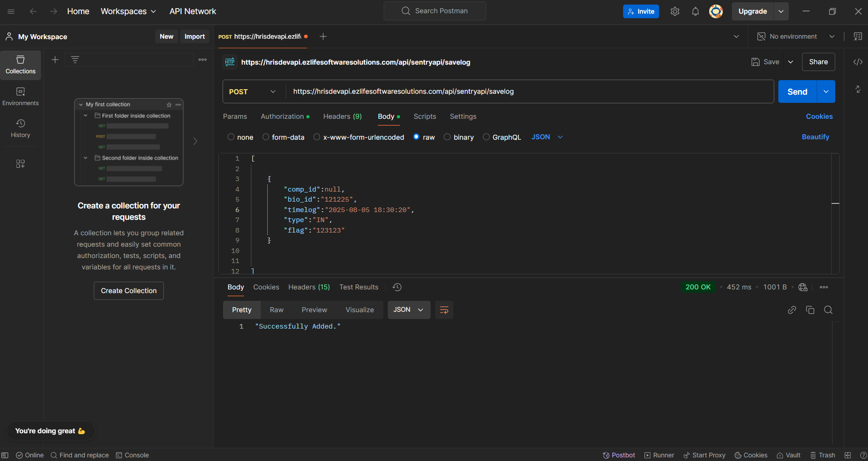This screenshot has width=868, height=461.
Task: Open the Environments sidebar panel
Action: pos(20,97)
